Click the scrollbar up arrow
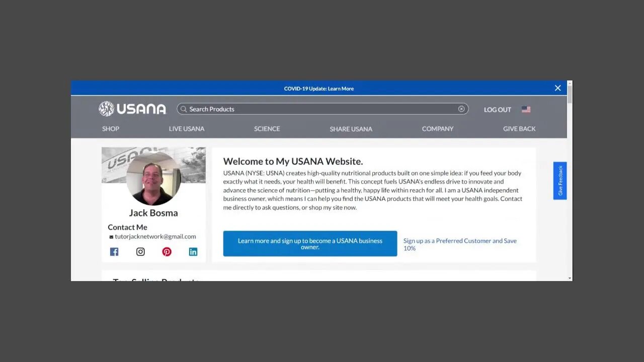This screenshot has width=644, height=362. [x=570, y=83]
